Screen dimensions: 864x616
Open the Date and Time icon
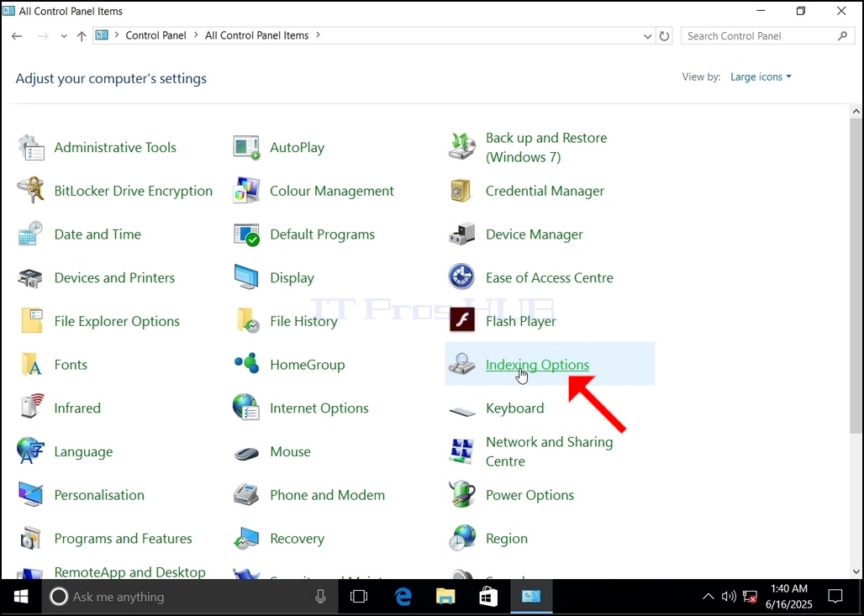[x=31, y=234]
